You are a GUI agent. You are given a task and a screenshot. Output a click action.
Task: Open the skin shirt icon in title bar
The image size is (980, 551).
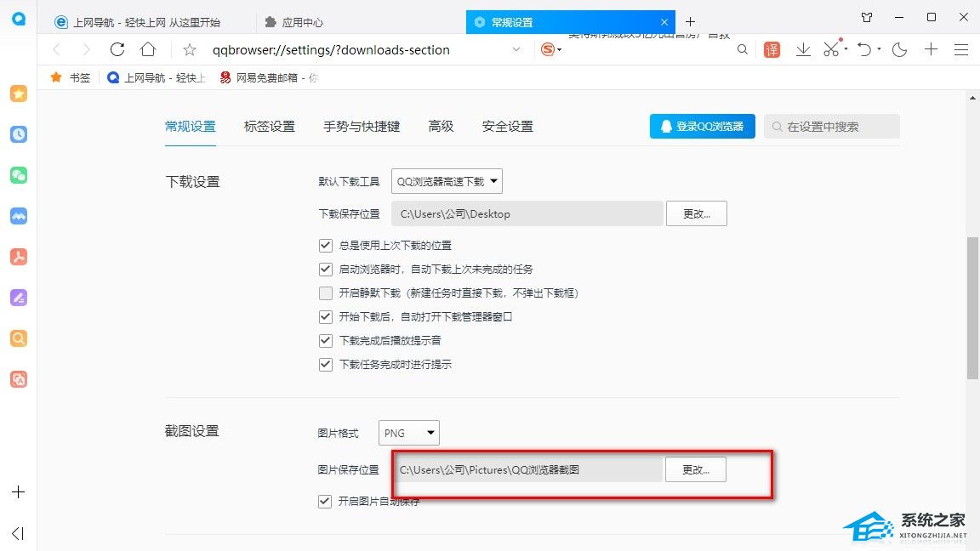pyautogui.click(x=867, y=18)
